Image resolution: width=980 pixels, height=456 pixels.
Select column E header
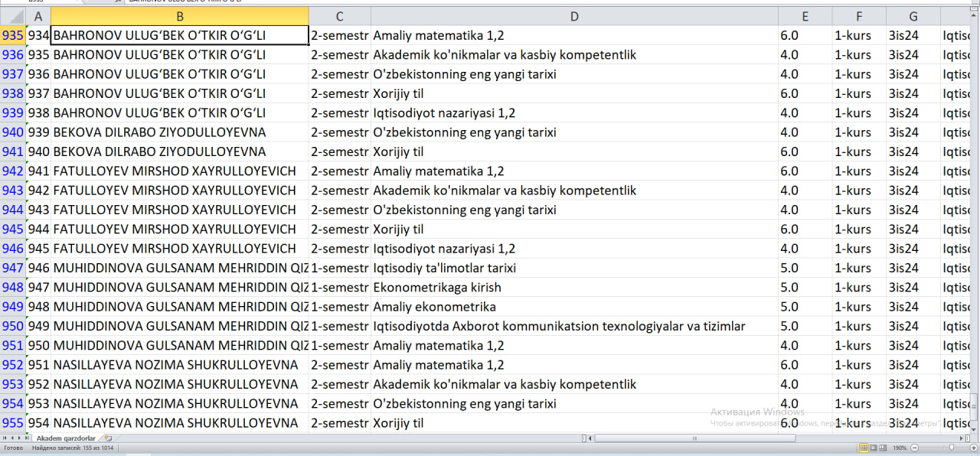pos(805,16)
